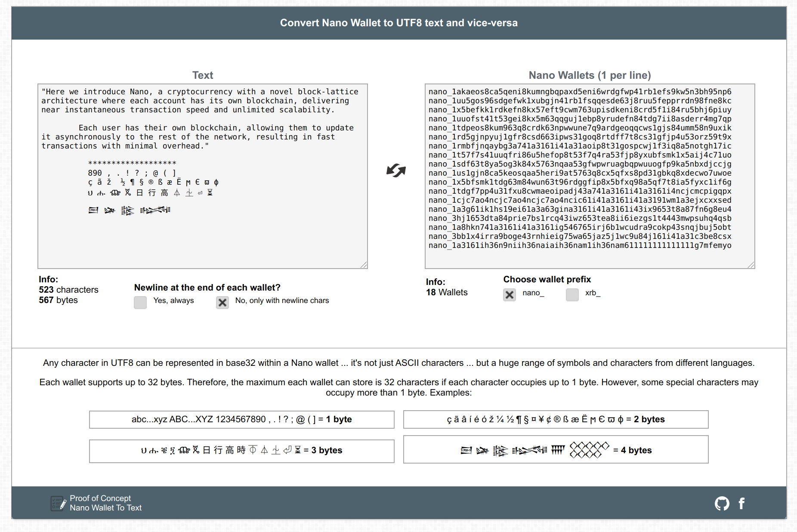This screenshot has height=532, width=797.
Task: Click wallet line starting nano_1akaeos8ca5qeni8
Action: pyautogui.click(x=580, y=92)
